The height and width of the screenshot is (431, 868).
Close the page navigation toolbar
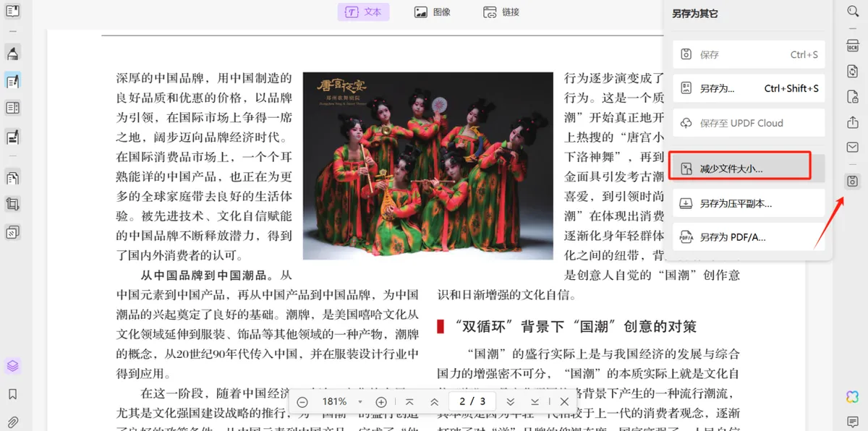click(x=565, y=401)
